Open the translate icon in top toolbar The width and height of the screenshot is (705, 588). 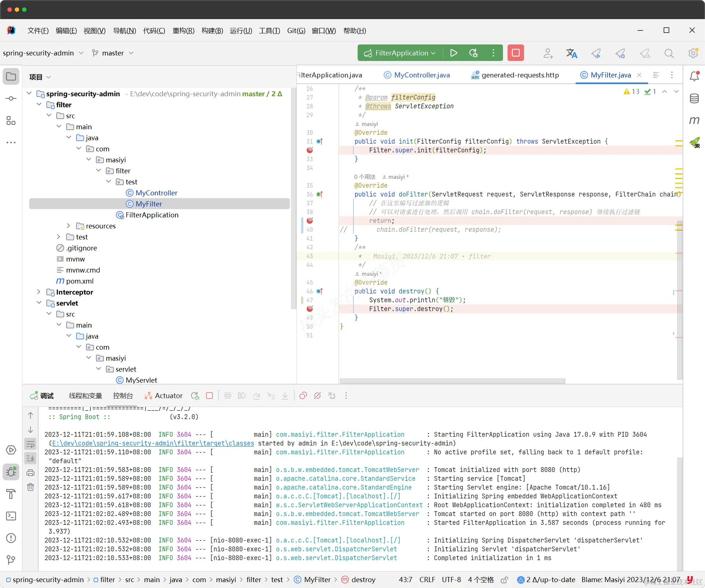pos(572,53)
